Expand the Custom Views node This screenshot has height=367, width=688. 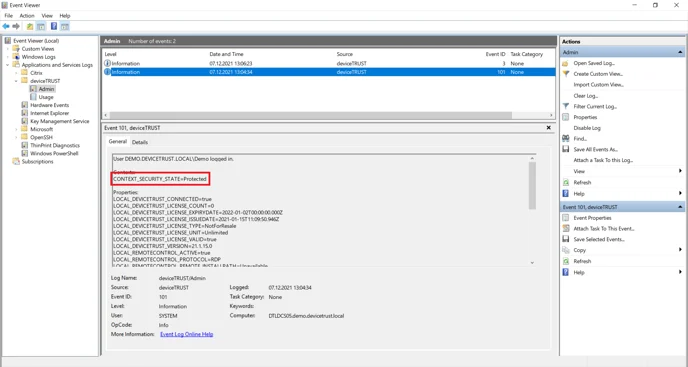point(7,49)
